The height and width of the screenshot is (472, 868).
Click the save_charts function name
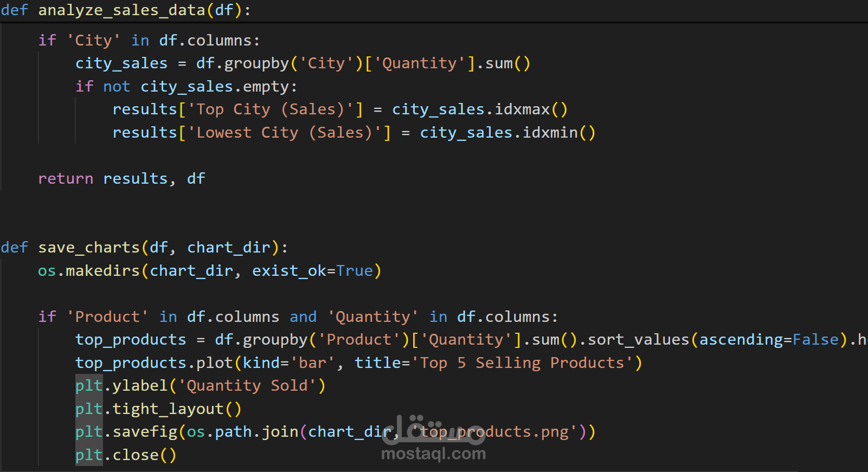point(89,248)
